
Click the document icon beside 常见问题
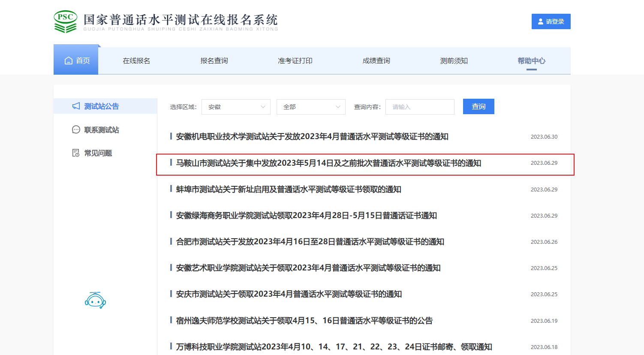[76, 153]
